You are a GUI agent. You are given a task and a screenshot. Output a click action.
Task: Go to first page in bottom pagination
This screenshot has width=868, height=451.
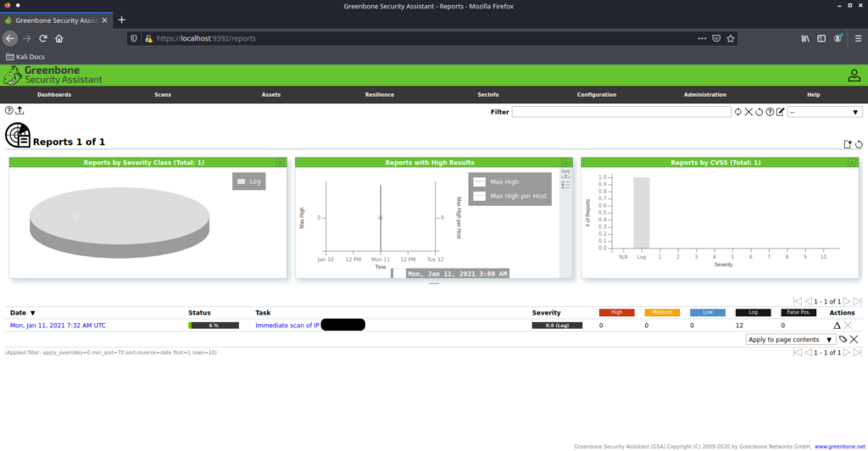click(x=797, y=353)
